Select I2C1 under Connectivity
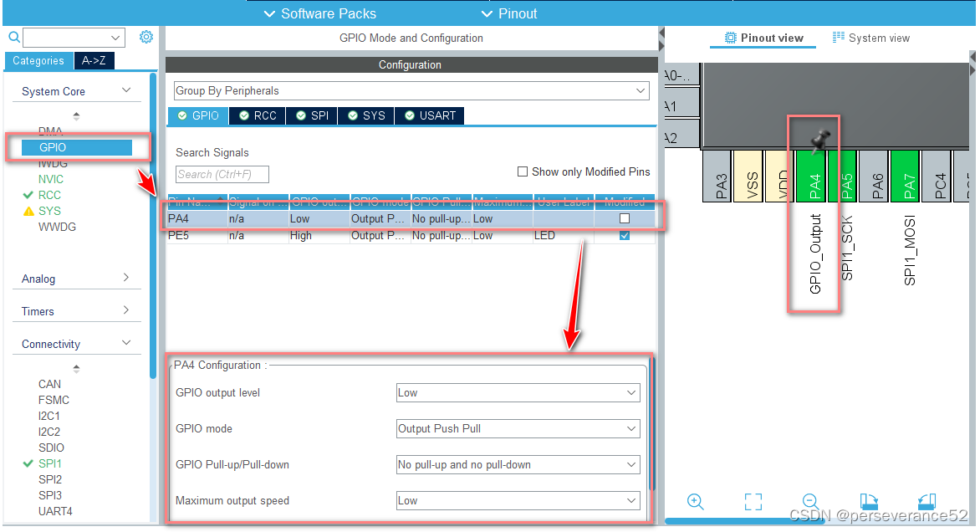Image resolution: width=980 pixels, height=532 pixels. click(48, 417)
